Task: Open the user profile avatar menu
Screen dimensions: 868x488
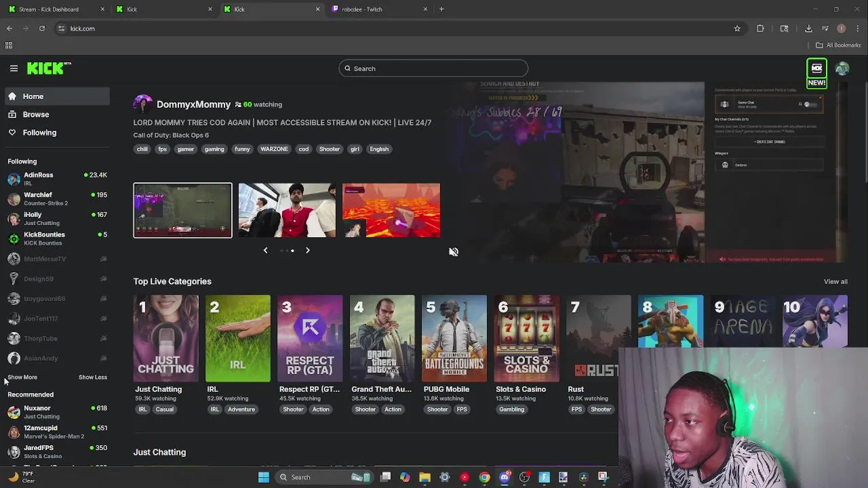Action: click(842, 68)
